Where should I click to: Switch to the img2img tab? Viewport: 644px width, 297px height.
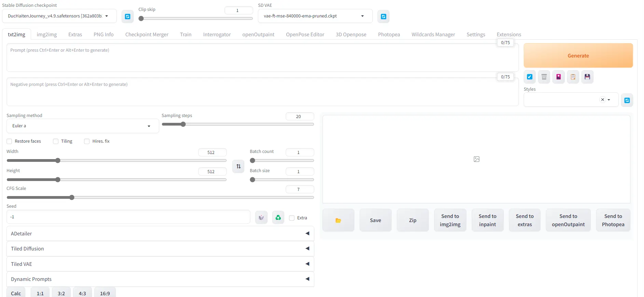click(x=47, y=35)
